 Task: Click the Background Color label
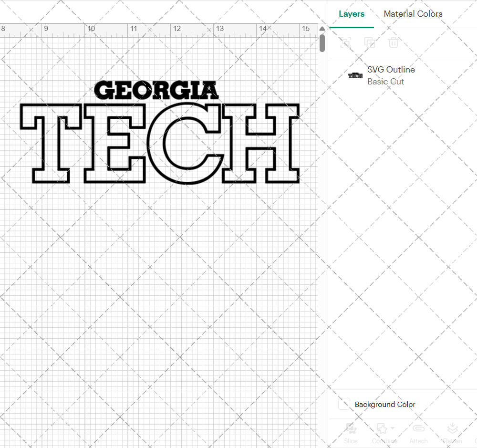point(385,405)
